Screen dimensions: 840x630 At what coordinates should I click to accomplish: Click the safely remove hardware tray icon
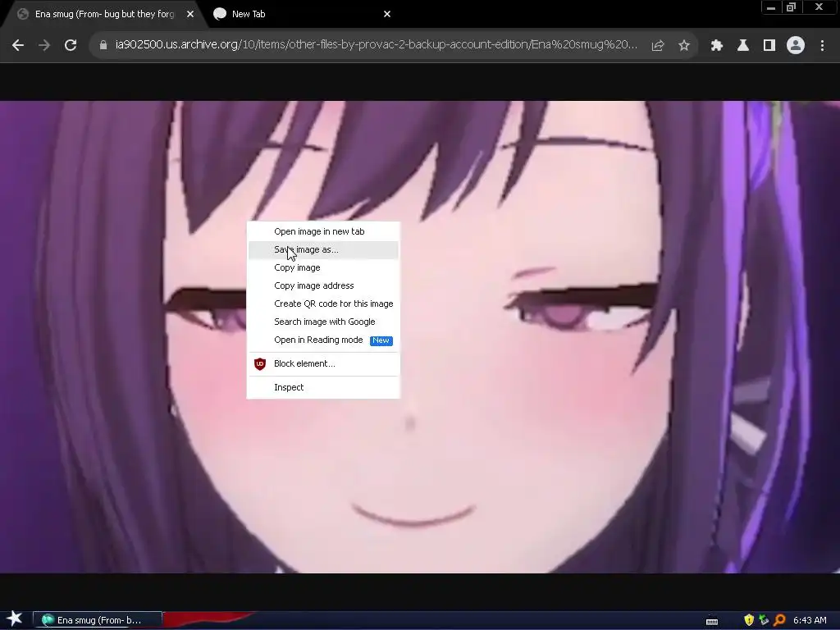pyautogui.click(x=764, y=620)
